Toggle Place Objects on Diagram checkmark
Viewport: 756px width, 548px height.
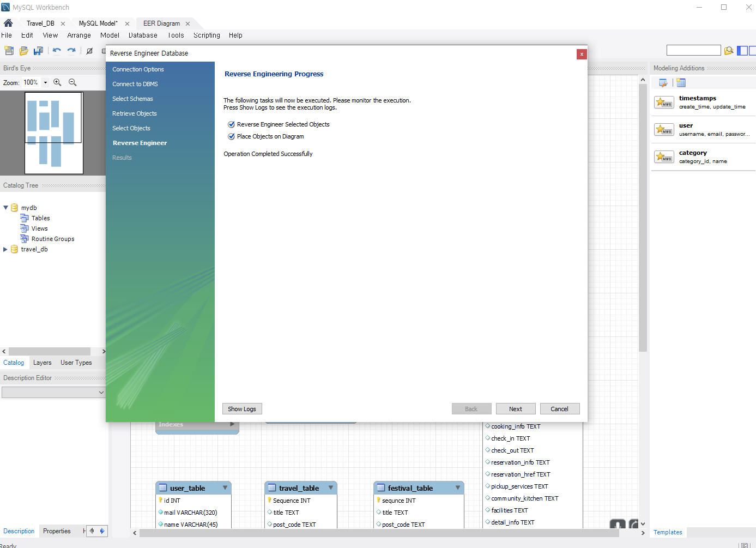click(231, 136)
